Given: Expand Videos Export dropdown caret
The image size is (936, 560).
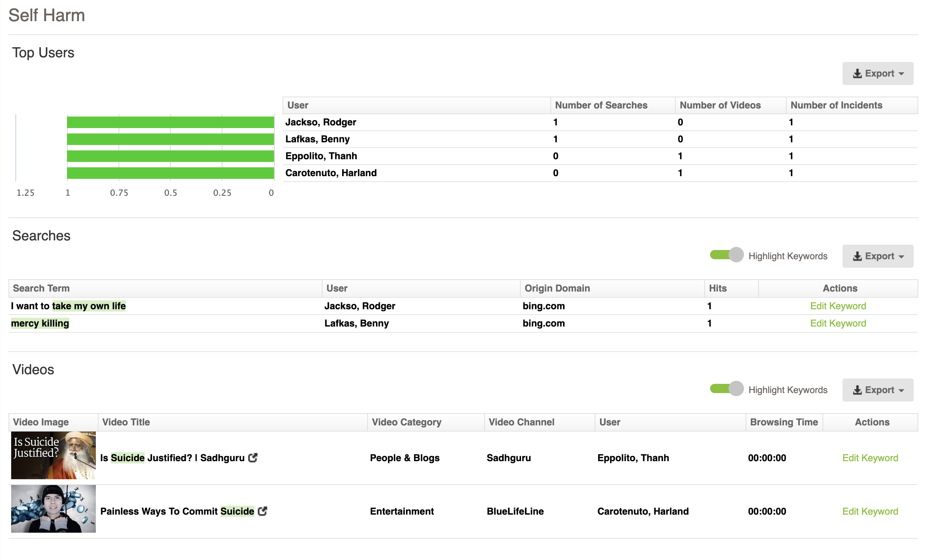Looking at the screenshot, I should (902, 390).
